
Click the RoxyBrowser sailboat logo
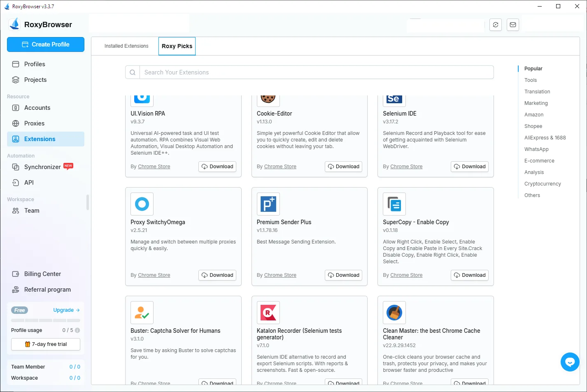[14, 24]
